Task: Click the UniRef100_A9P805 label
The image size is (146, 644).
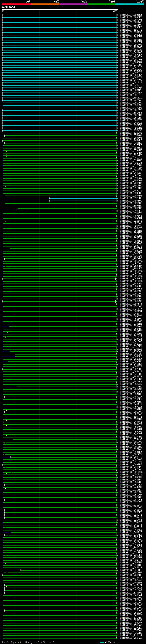Action: (x=131, y=201)
